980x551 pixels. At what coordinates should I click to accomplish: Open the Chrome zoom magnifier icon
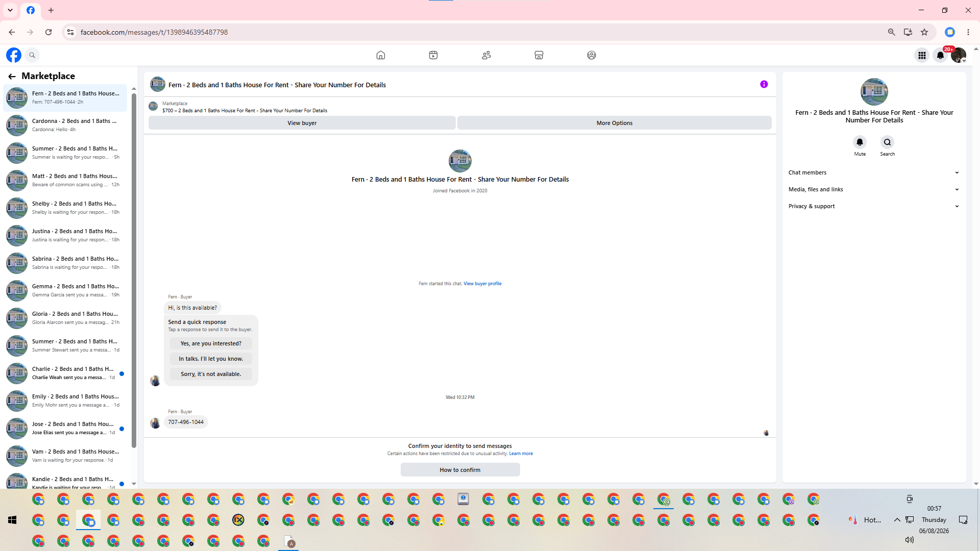(892, 32)
